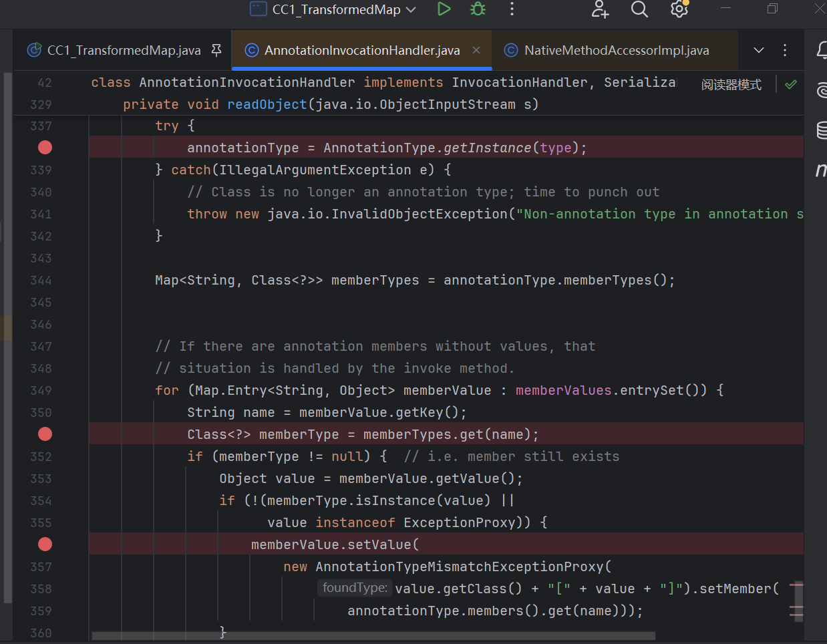The height and width of the screenshot is (644, 827).
Task: Close the AnnotationInvocationHandler.java tab
Action: [476, 50]
